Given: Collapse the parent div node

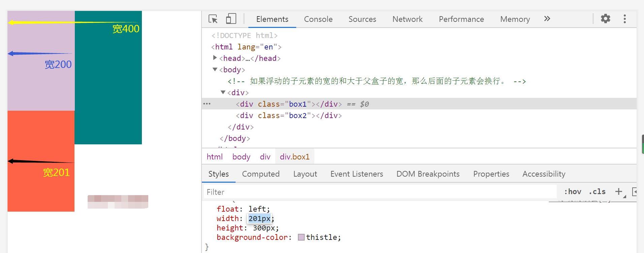Looking at the screenshot, I should [x=223, y=92].
